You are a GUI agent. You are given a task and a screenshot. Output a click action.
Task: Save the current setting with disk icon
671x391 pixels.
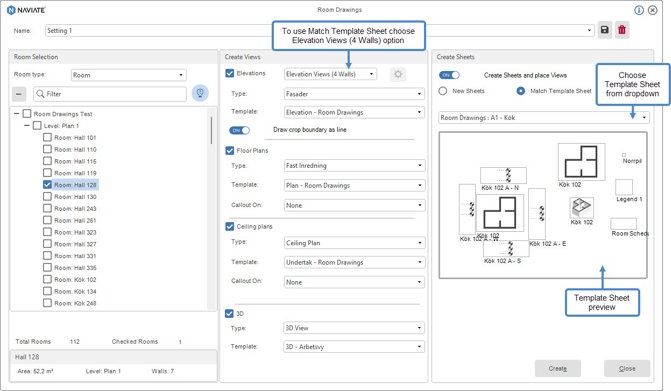tap(605, 30)
